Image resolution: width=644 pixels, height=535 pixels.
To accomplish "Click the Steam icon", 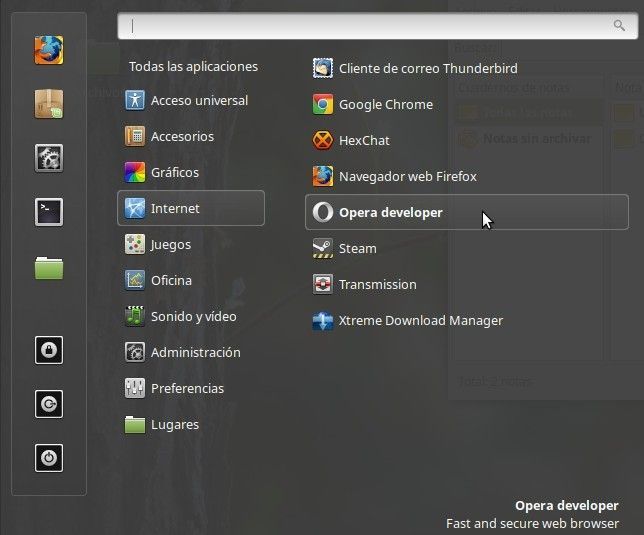I will click(x=323, y=248).
